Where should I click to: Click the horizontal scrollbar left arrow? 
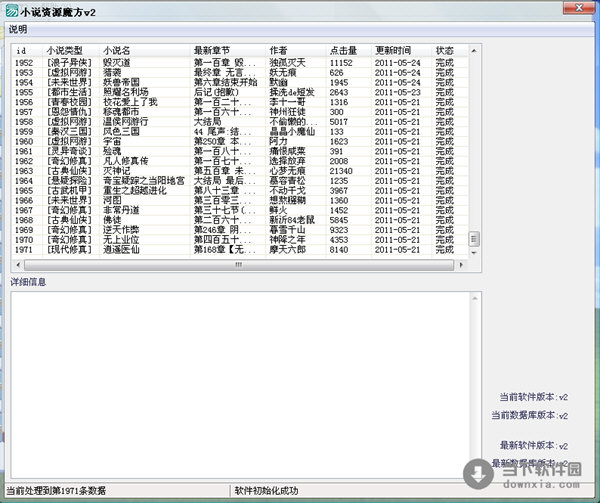(x=17, y=264)
